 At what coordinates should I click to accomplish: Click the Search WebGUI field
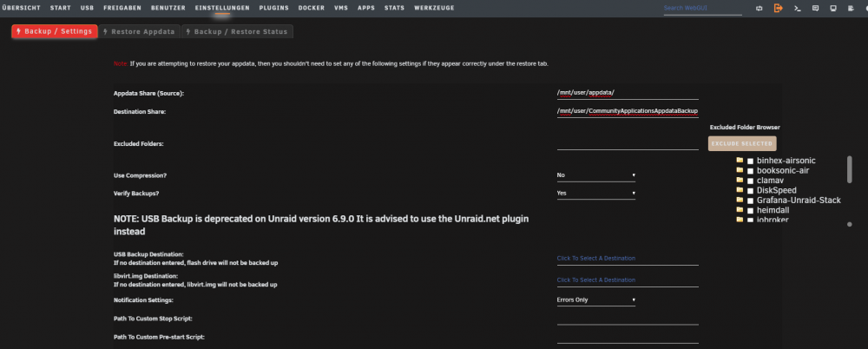[x=702, y=9]
